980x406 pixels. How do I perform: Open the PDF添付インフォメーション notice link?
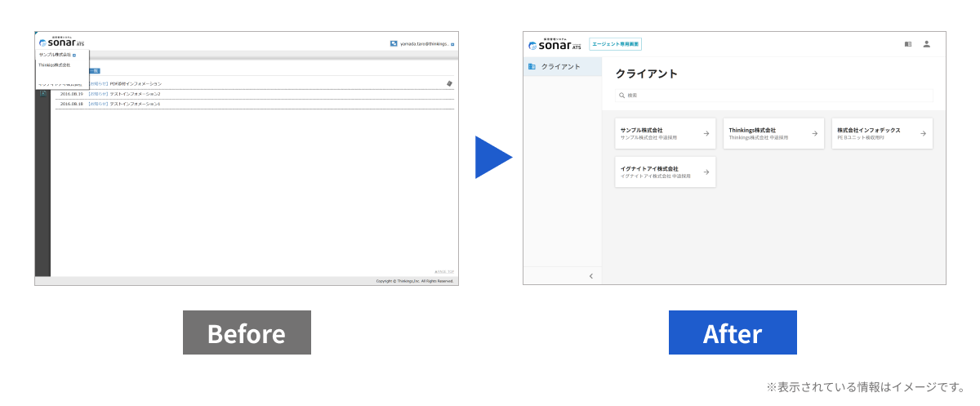pos(136,83)
